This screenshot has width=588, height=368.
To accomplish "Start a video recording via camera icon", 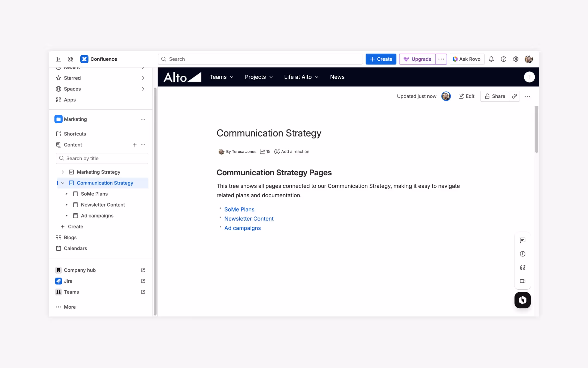I will point(523,281).
